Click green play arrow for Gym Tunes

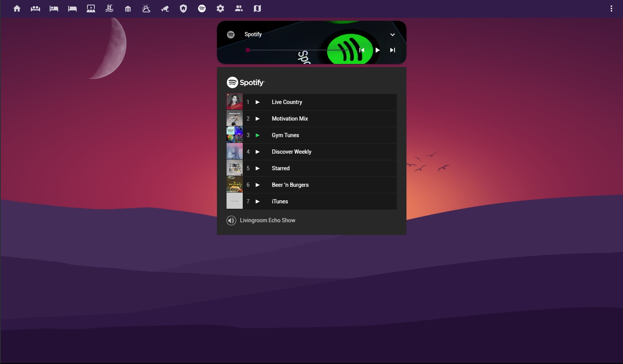[x=258, y=135]
